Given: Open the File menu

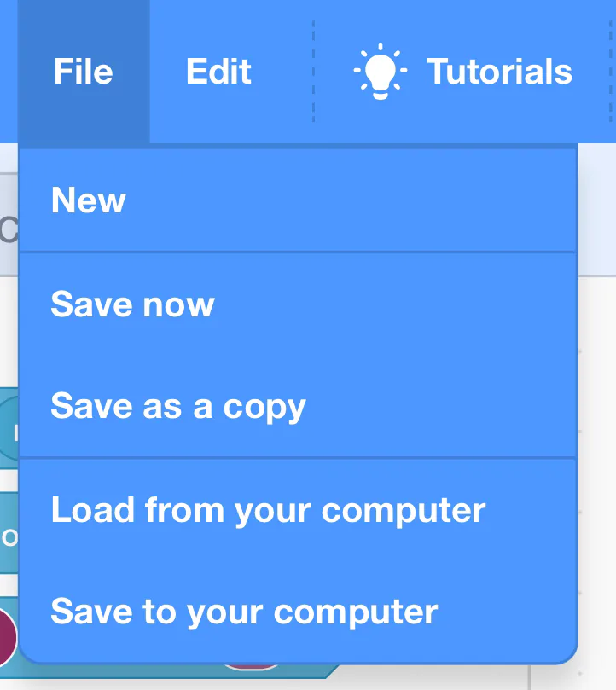Looking at the screenshot, I should click(84, 72).
